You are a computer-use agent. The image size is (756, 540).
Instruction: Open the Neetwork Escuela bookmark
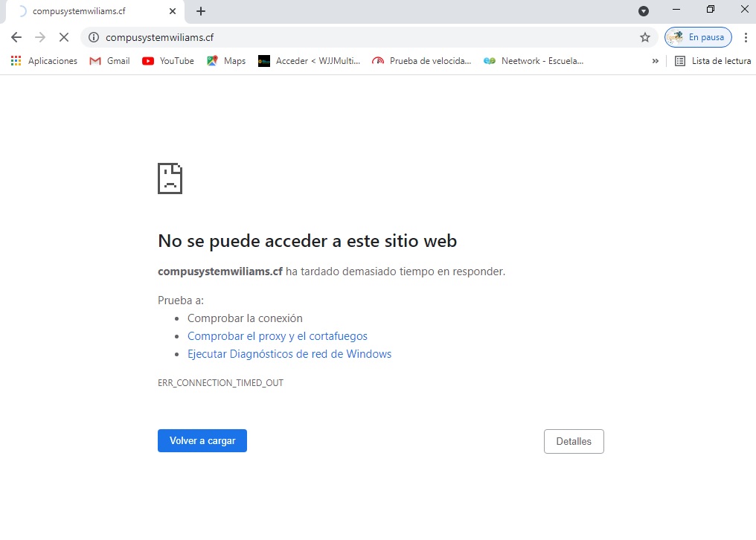click(x=534, y=61)
